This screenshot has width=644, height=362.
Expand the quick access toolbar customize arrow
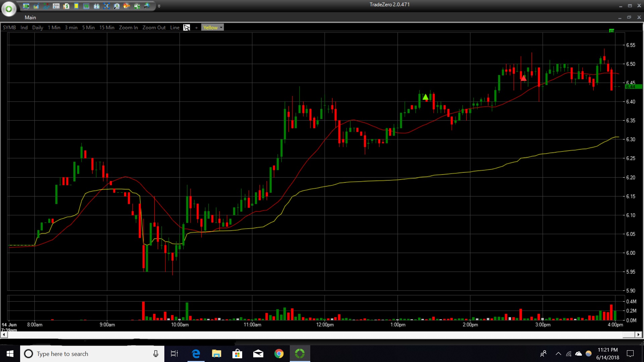point(159,6)
